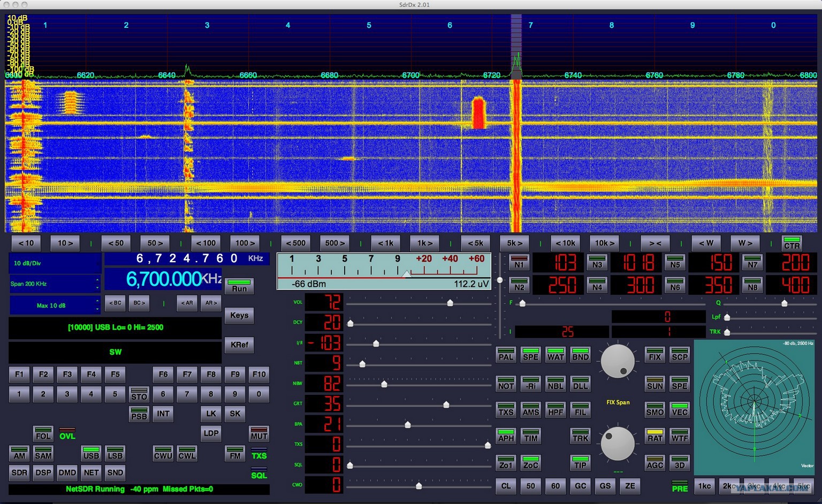Click the KRef button
This screenshot has height=504, width=822.
(x=239, y=345)
